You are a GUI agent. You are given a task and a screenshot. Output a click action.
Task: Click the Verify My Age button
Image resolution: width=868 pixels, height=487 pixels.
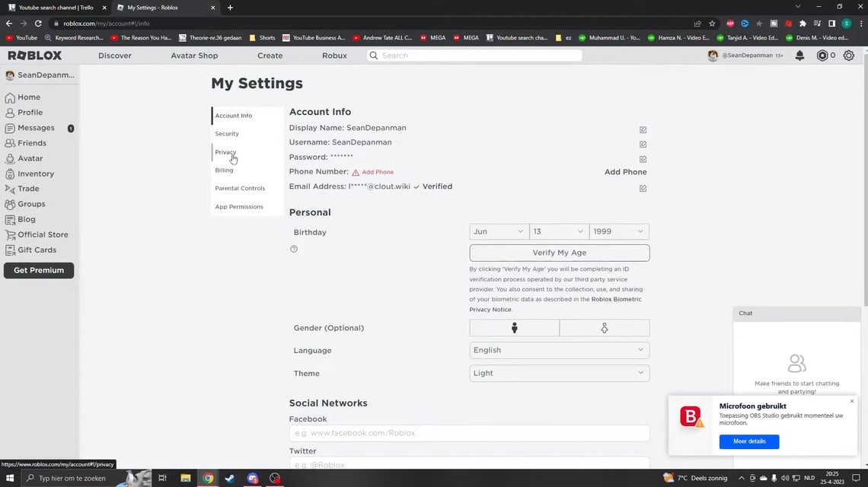(x=559, y=252)
